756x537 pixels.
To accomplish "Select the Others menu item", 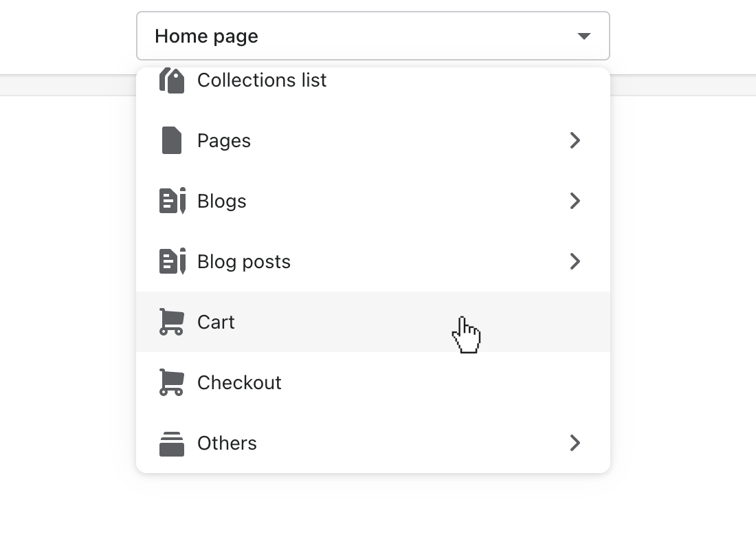I will pos(227,443).
